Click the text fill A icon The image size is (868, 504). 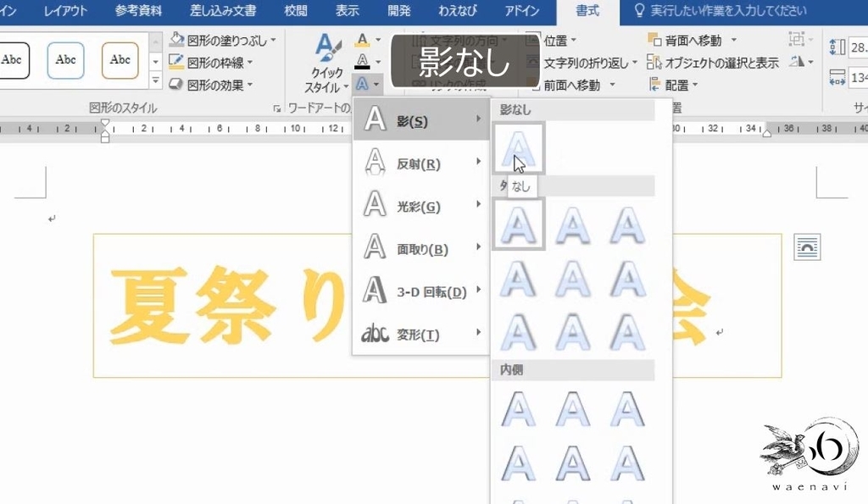pos(362,40)
